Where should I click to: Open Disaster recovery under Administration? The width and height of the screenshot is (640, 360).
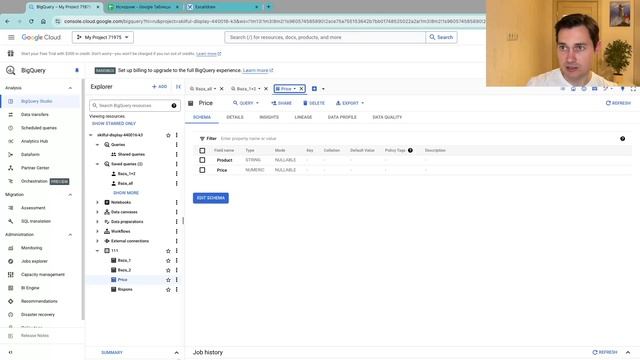[x=38, y=315]
